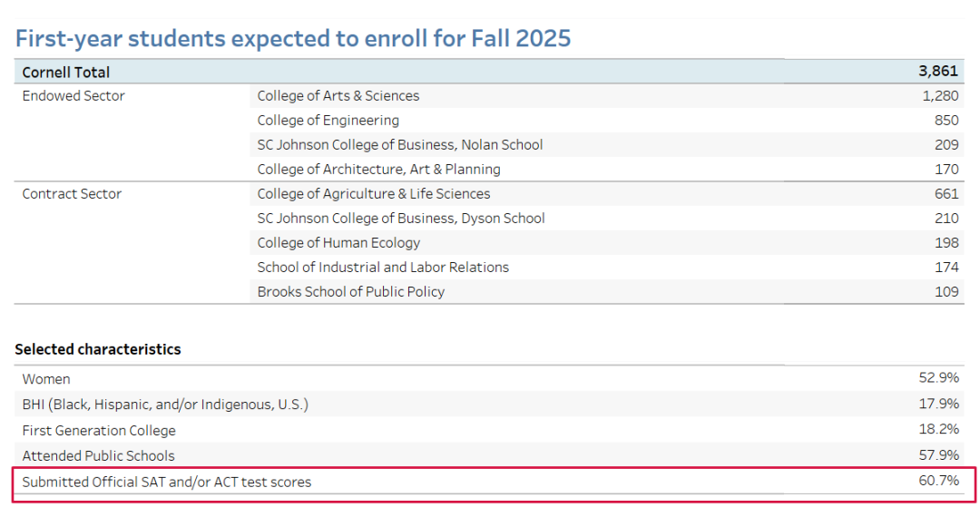Click the Cornell Total header row
Image resolution: width=980 pixels, height=517 pixels.
[66, 72]
